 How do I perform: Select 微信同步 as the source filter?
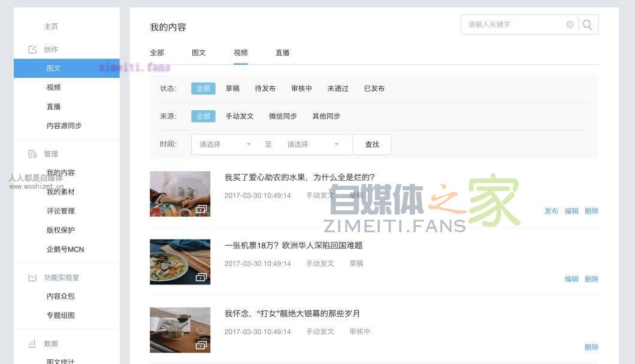282,116
